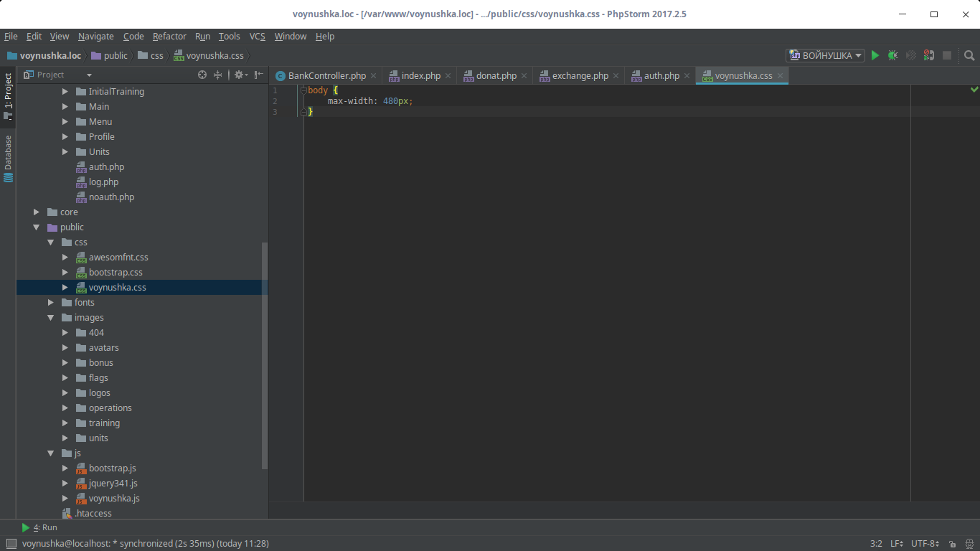Open the 4: Run tool window button

coord(40,527)
